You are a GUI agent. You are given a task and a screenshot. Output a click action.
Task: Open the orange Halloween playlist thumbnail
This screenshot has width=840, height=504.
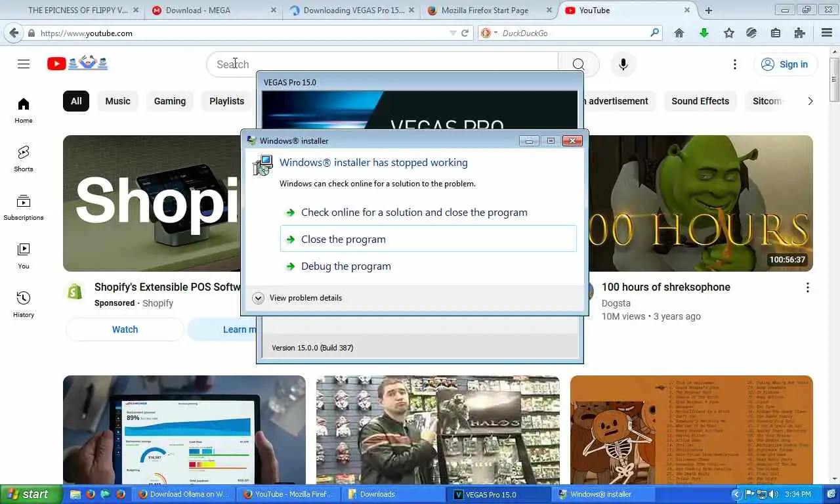[x=692, y=430]
